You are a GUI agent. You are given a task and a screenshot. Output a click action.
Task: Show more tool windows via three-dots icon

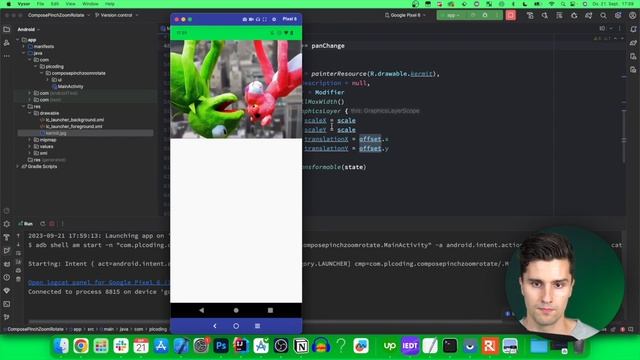pyautogui.click(x=7, y=56)
